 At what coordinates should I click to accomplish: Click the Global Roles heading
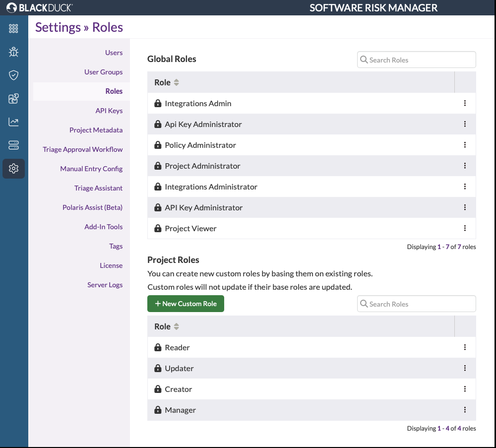172,59
